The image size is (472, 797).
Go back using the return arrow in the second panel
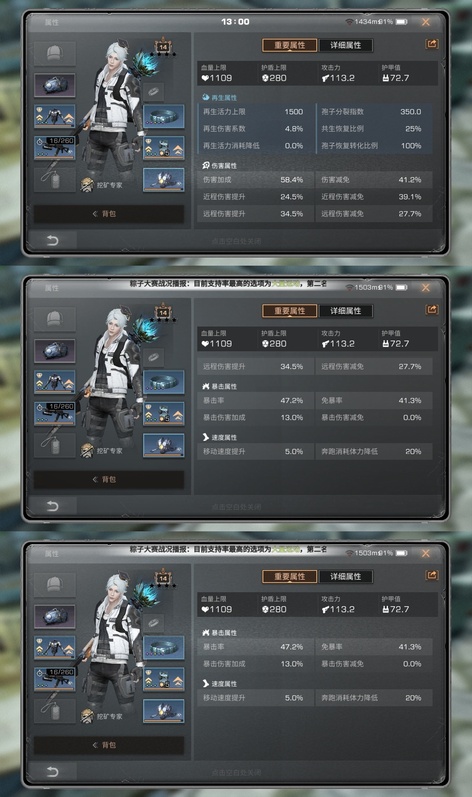tap(52, 506)
